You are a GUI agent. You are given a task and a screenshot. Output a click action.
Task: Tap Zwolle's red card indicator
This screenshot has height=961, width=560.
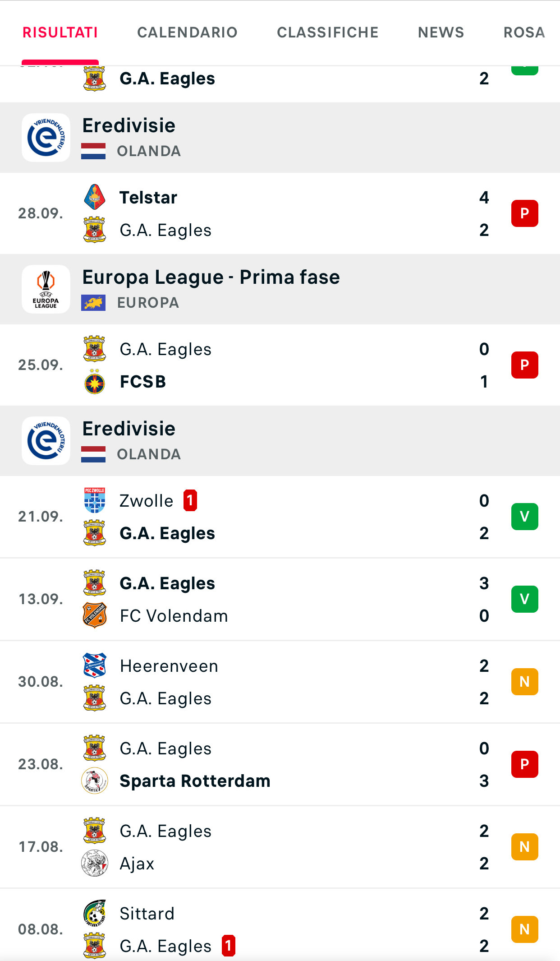pyautogui.click(x=190, y=500)
